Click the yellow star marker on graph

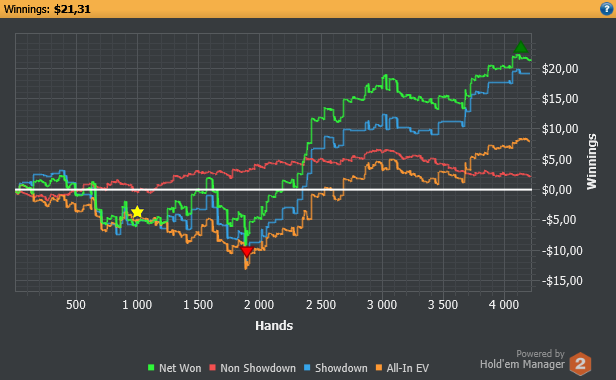point(137,212)
